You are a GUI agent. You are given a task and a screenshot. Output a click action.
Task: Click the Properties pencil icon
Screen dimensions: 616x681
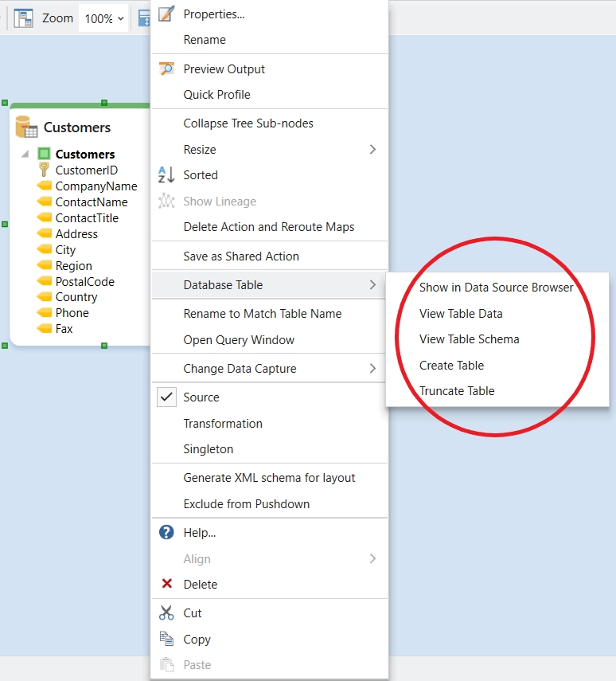point(166,14)
